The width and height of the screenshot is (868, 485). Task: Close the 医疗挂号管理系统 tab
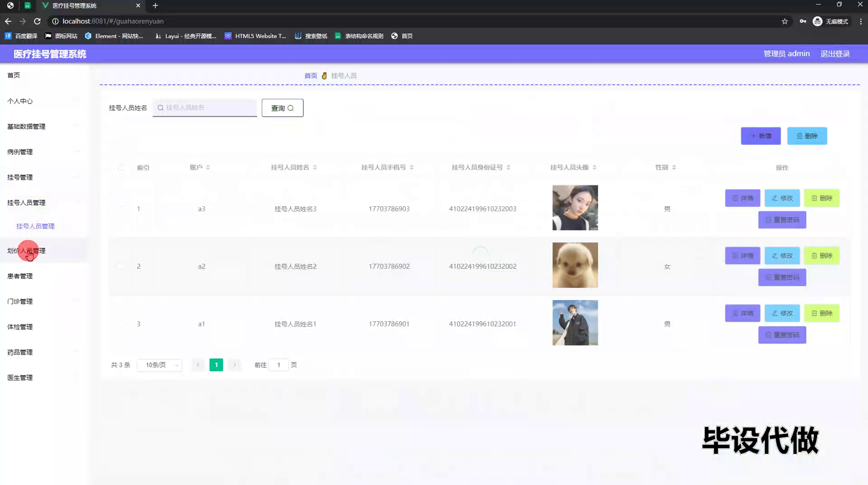coord(138,5)
